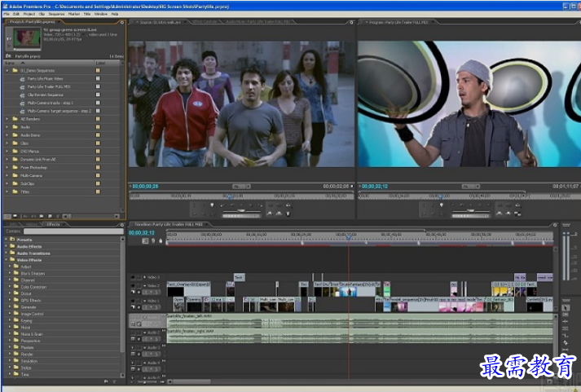Select the Selection tool in Tools panel

coord(565,308)
